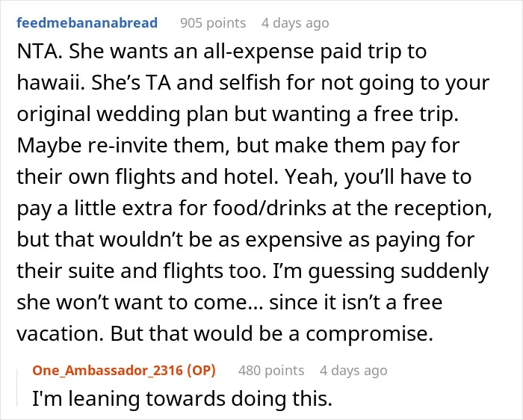Click the "905 points" score label
This screenshot has height=420, width=523.
click(x=213, y=23)
